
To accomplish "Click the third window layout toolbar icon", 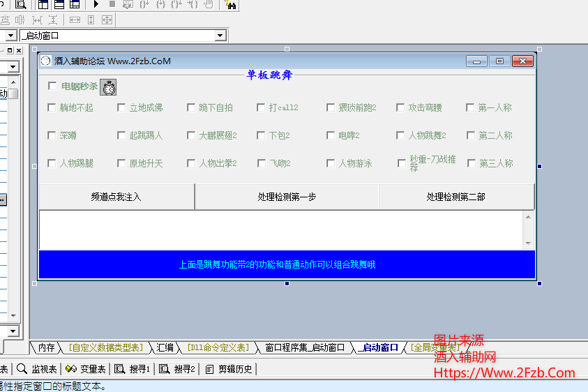I will (75, 4).
